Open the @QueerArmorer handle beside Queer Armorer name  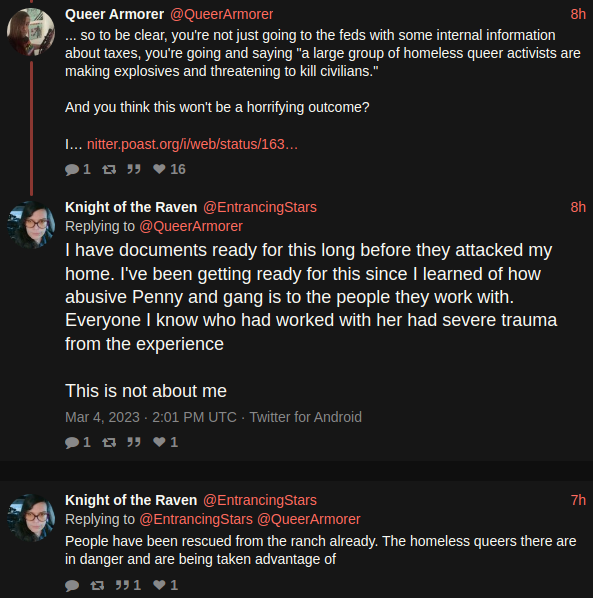pyautogui.click(x=222, y=14)
